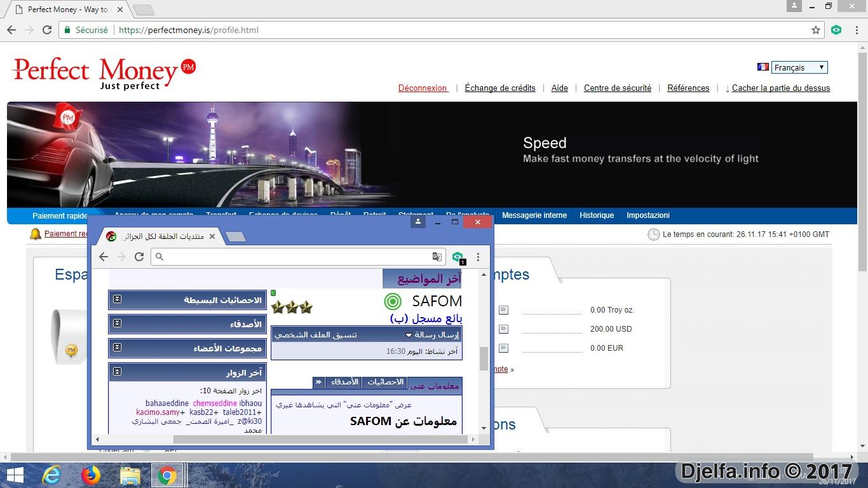
Task: Click the Perfect Money logo
Action: pyautogui.click(x=104, y=73)
